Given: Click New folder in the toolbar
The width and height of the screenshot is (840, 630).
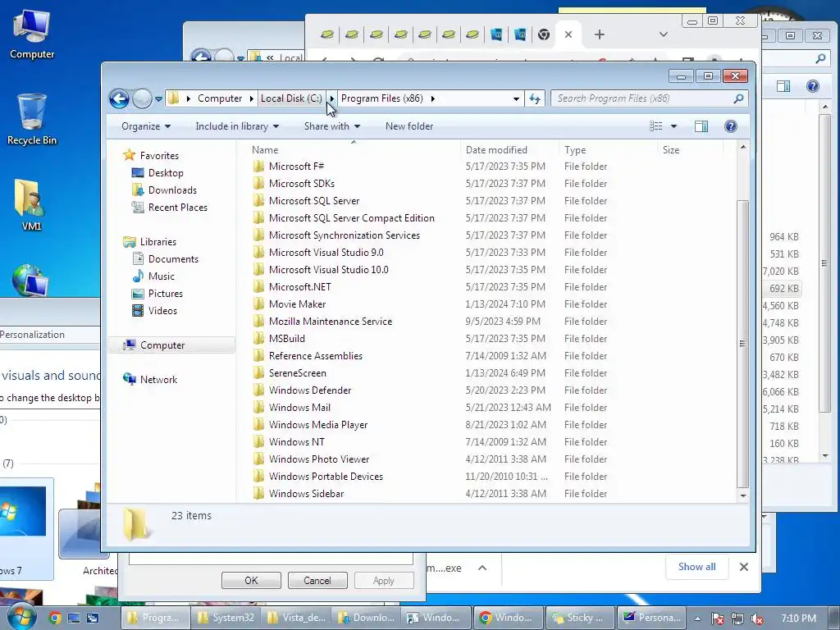Looking at the screenshot, I should pyautogui.click(x=409, y=126).
